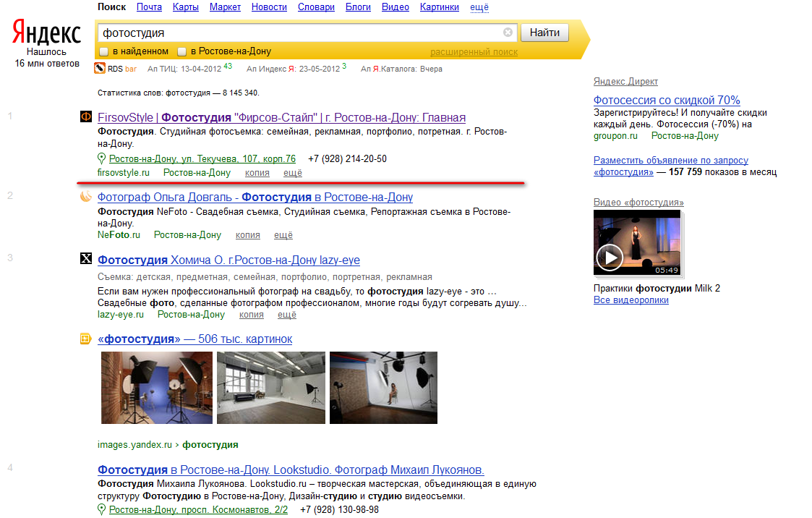Open 'Видео «фотостудия»' heading link
Screen dimensions: 812x518
(x=638, y=202)
